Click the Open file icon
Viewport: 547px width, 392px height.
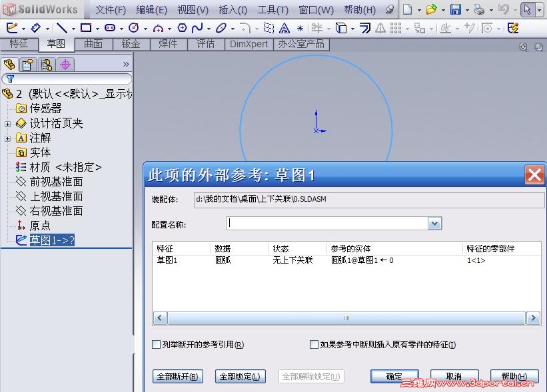[432, 9]
